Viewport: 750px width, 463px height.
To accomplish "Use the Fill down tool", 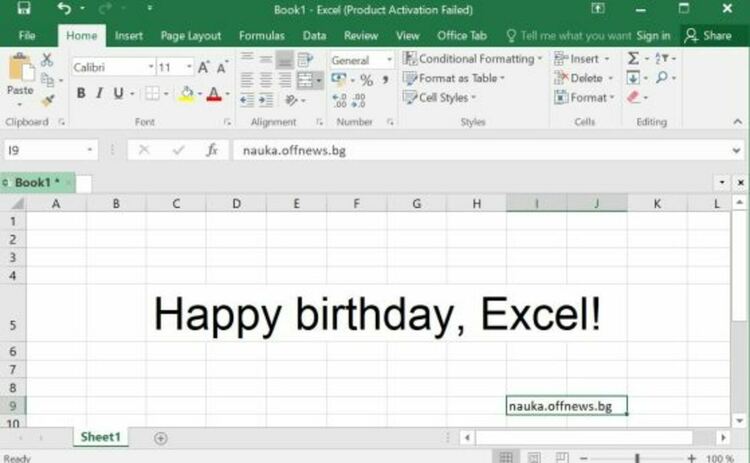I will 633,77.
